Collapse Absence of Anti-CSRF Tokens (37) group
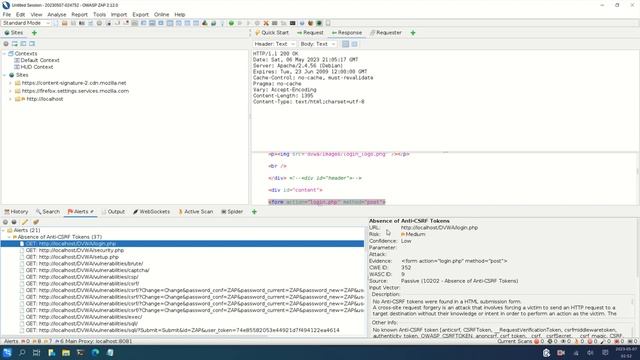Screen dimensions: 640x360 click(9, 237)
